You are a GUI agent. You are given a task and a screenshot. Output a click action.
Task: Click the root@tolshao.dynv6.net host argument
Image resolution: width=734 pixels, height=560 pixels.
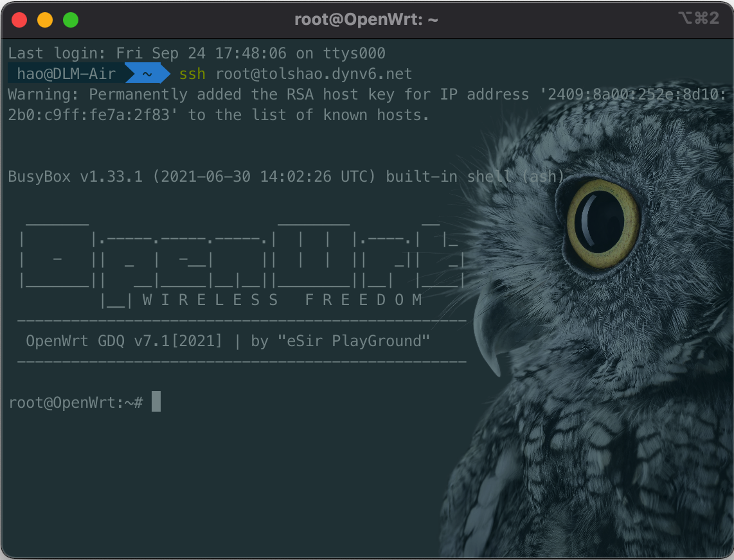(314, 74)
